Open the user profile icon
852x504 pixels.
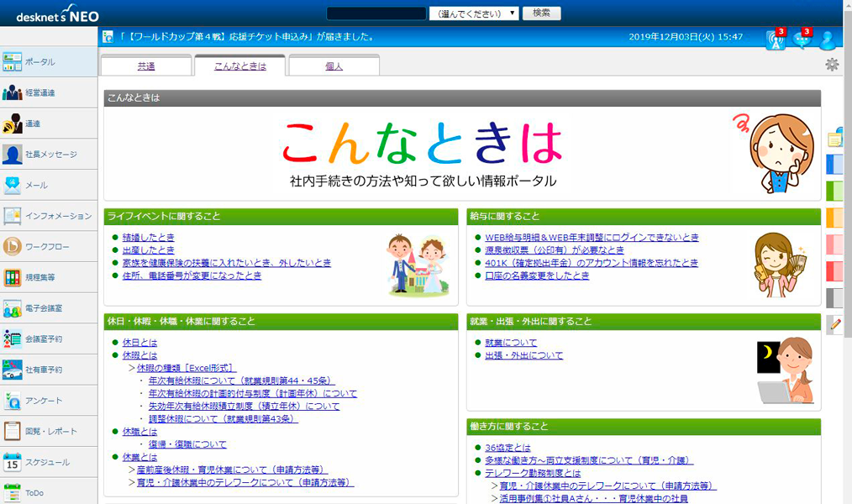tap(827, 39)
